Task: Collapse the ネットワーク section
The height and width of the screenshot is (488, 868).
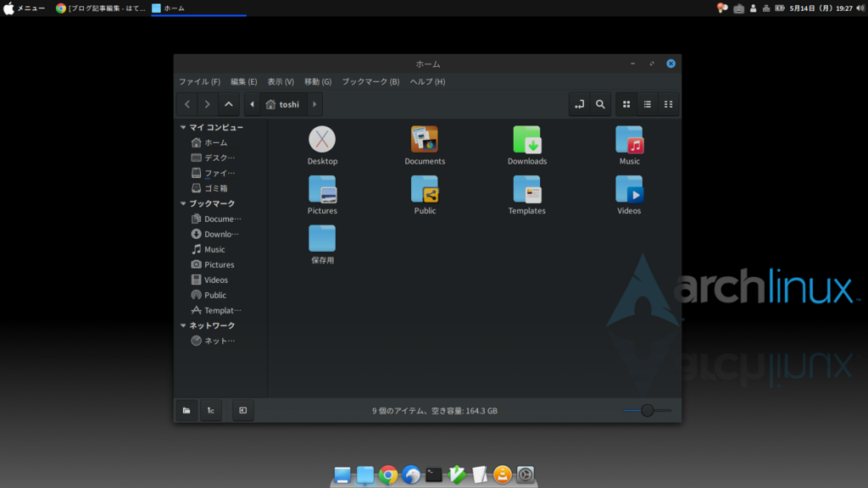Action: 183,325
